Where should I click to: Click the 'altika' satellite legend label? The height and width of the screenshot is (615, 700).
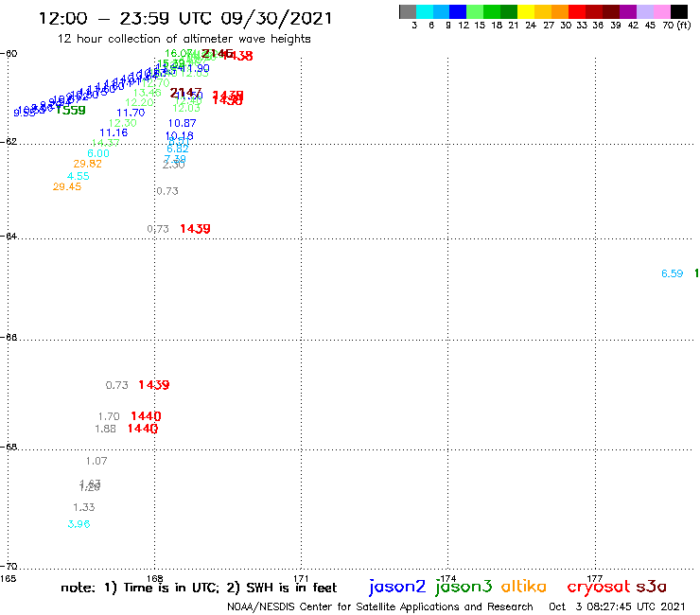click(x=524, y=586)
